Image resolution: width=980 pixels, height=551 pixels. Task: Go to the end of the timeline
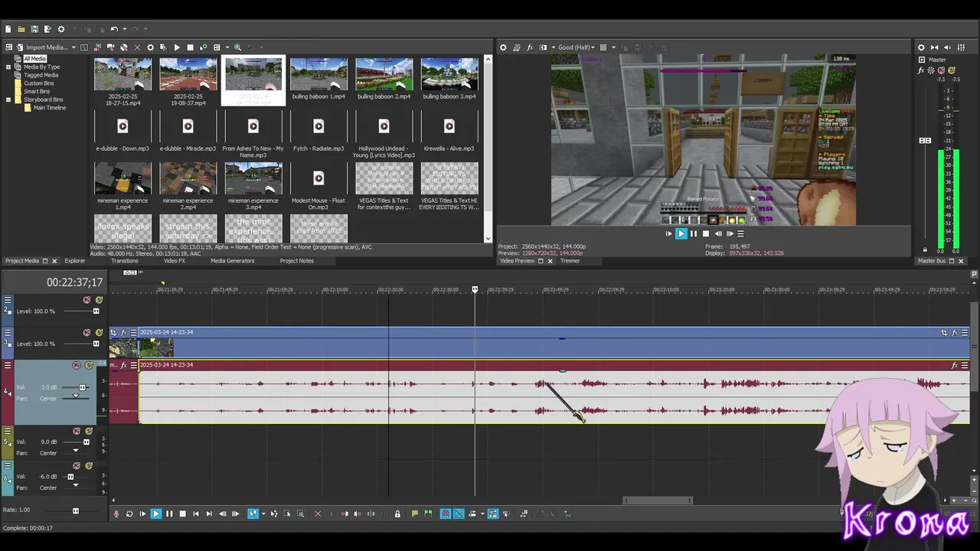click(x=209, y=514)
